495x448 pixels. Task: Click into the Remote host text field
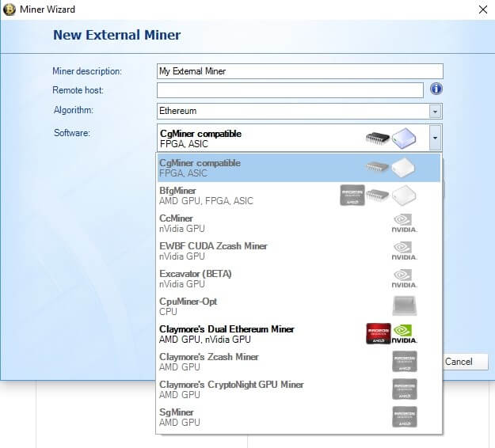(x=290, y=90)
